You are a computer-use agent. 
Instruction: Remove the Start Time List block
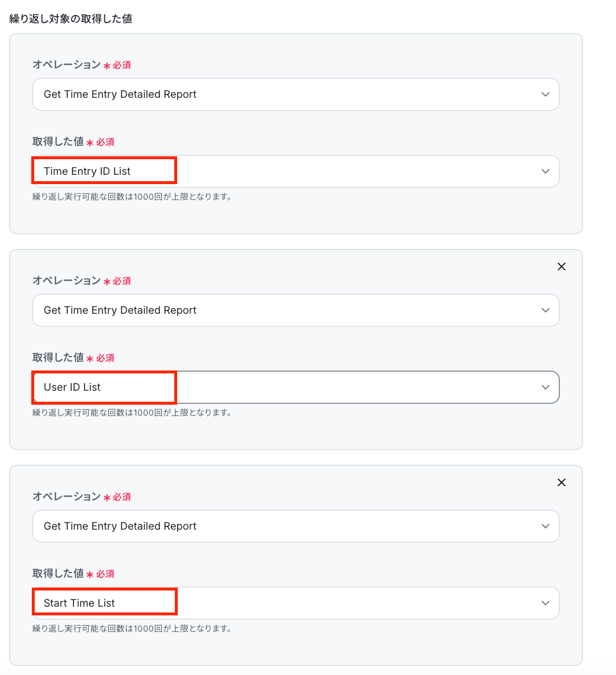(x=561, y=483)
